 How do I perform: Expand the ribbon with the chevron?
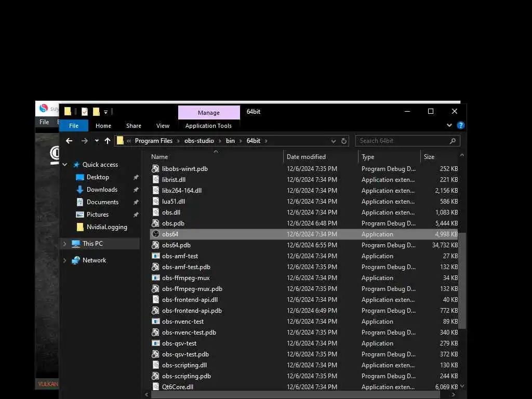[x=449, y=125]
